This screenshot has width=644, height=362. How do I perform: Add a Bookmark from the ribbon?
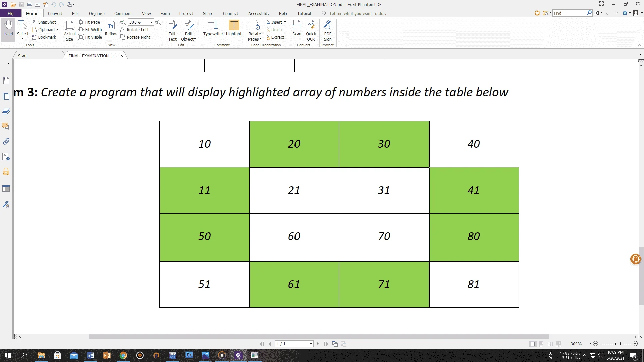44,37
